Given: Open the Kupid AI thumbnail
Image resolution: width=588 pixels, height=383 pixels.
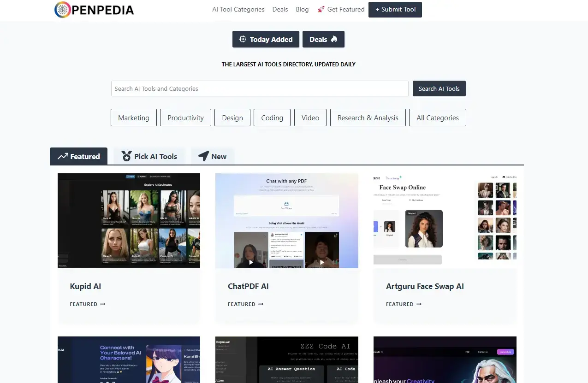Looking at the screenshot, I should coord(129,221).
